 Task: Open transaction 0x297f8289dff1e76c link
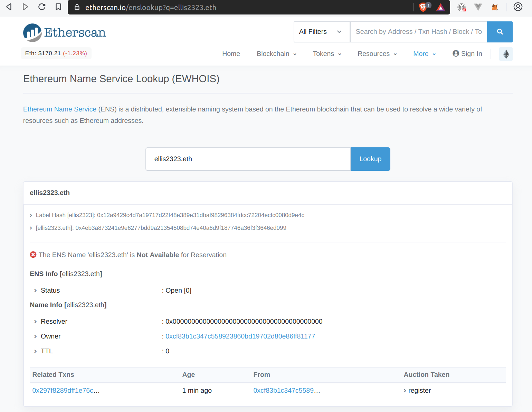pos(66,391)
